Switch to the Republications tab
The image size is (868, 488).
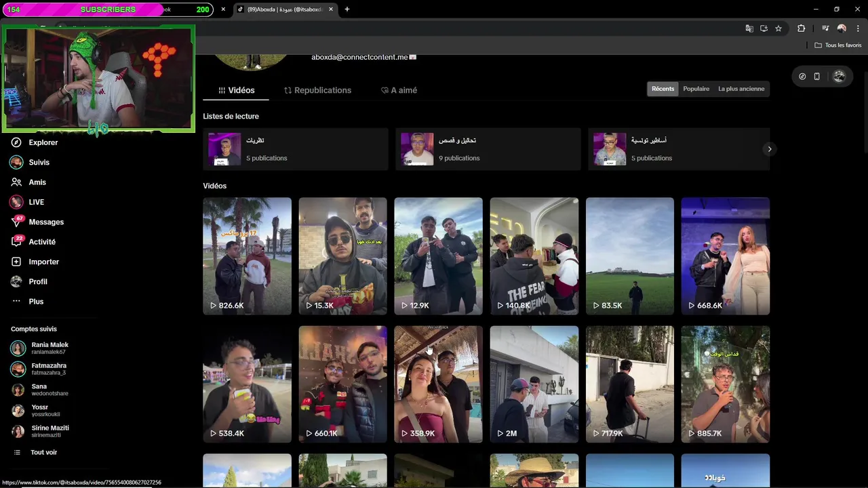tap(317, 90)
